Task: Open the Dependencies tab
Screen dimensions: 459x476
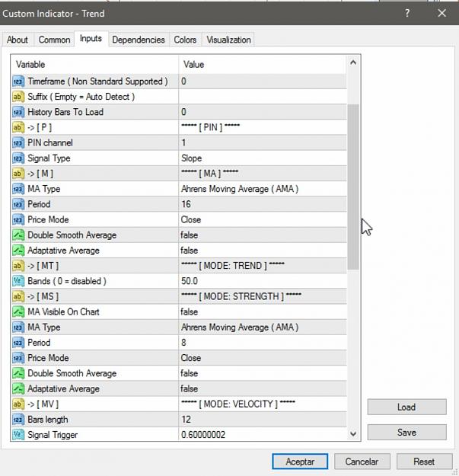Action: [x=139, y=40]
